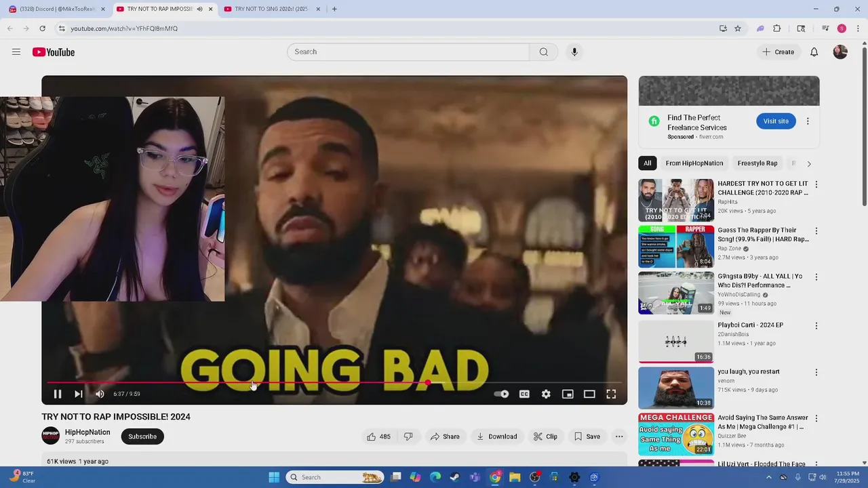
Task: Select the All filter chip
Action: click(x=648, y=163)
